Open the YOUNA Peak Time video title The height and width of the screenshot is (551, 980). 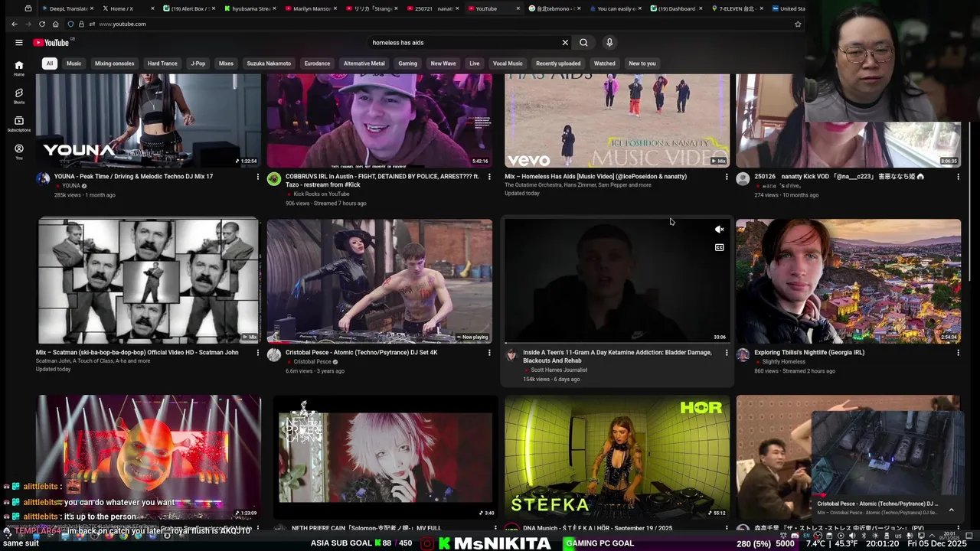coord(134,177)
